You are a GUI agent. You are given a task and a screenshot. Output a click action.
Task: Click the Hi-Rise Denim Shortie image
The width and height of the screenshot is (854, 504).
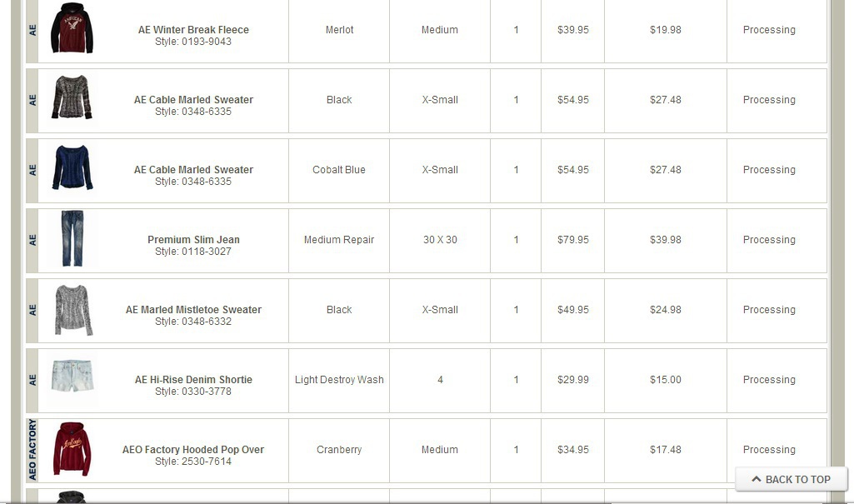click(72, 377)
